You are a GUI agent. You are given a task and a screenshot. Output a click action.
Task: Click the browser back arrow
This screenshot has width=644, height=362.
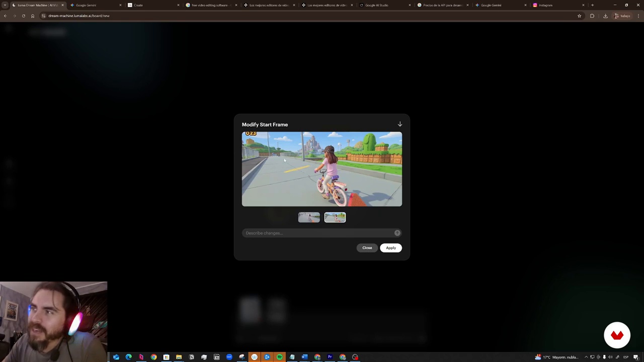click(6, 16)
